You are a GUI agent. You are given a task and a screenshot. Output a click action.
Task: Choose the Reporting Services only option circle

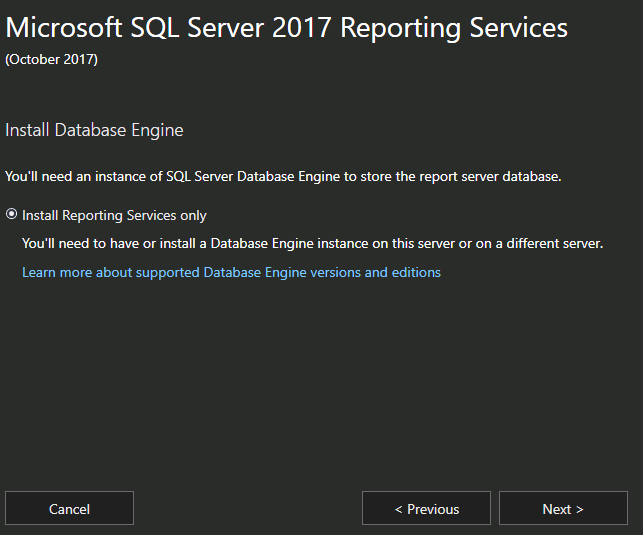point(11,214)
